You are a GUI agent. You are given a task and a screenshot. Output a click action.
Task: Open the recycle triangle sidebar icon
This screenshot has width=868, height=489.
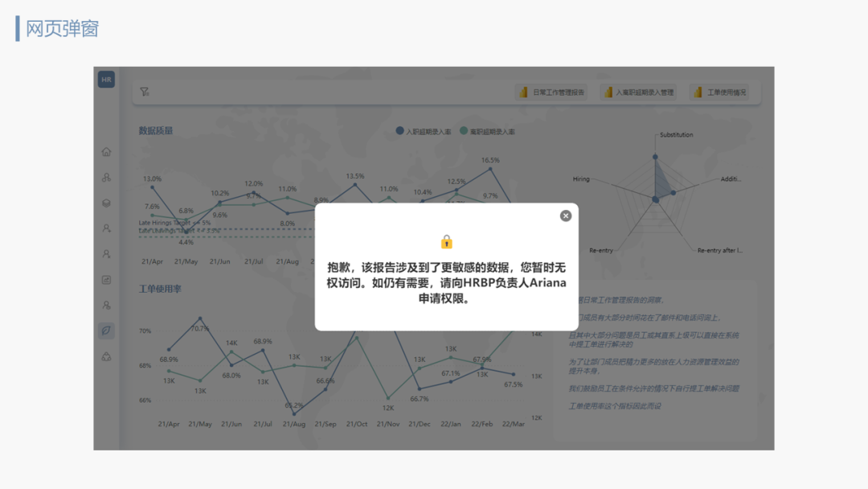106,356
